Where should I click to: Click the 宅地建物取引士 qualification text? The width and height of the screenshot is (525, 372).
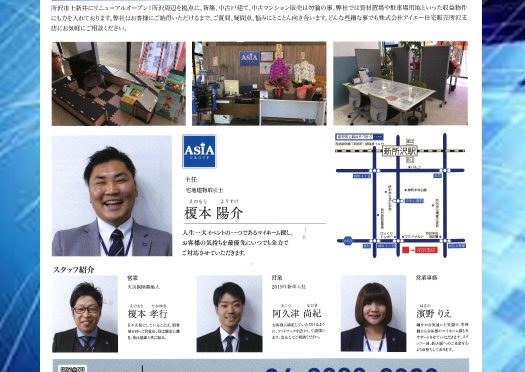[x=204, y=190]
